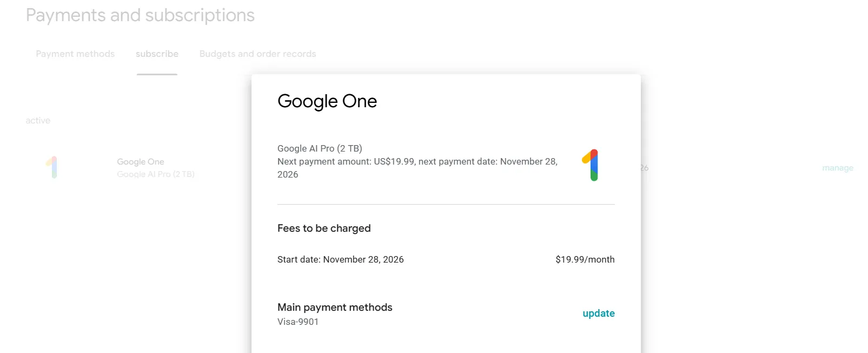
Task: Click the active section label
Action: 38,121
